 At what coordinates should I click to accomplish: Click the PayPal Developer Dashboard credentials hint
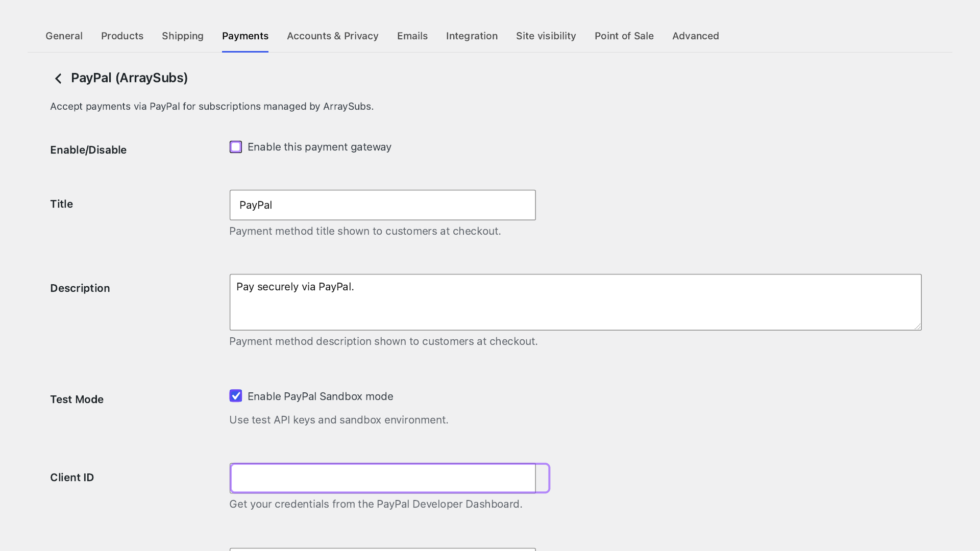click(x=376, y=504)
